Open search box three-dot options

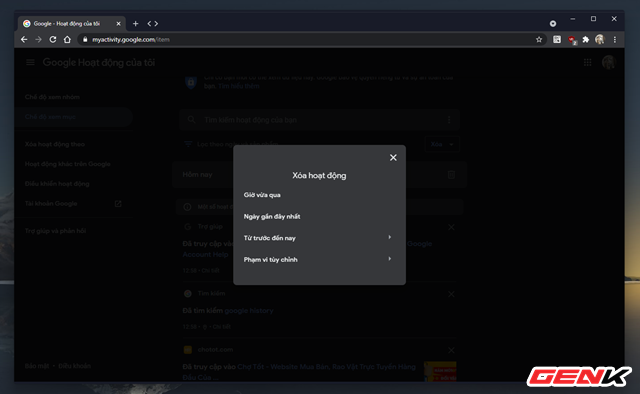(449, 120)
